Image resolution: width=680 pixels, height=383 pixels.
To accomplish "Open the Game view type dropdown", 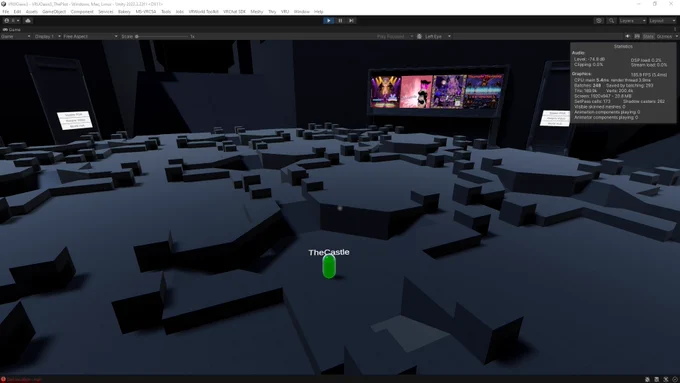I will click(x=16, y=36).
